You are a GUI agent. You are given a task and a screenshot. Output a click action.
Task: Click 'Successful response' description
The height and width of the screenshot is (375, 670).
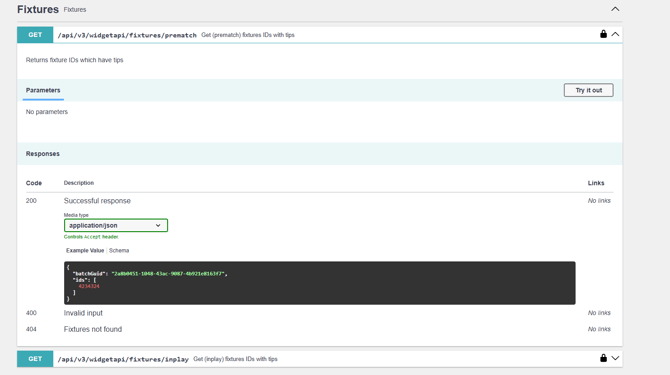[97, 201]
